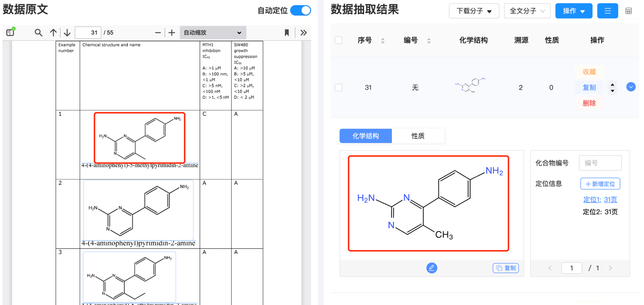Edit the structure with the pencil icon
This screenshot has height=305, width=644.
(x=432, y=267)
